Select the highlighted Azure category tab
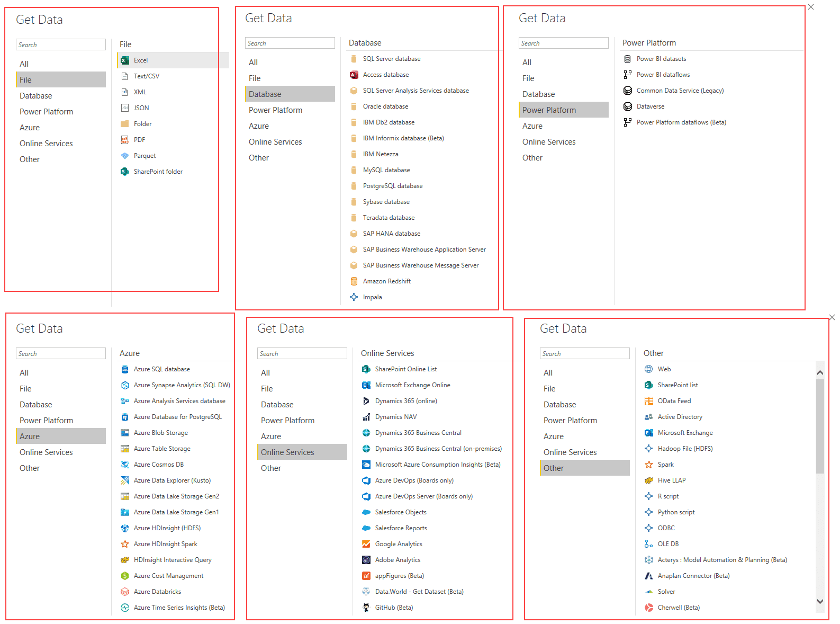The height and width of the screenshot is (624, 840). pyautogui.click(x=61, y=436)
